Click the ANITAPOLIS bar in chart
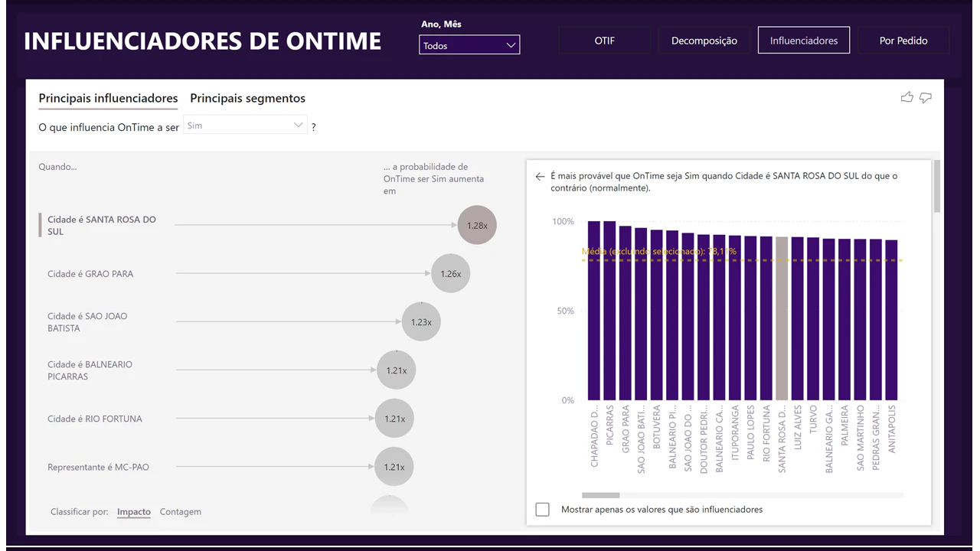The height and width of the screenshot is (551, 980). click(891, 320)
